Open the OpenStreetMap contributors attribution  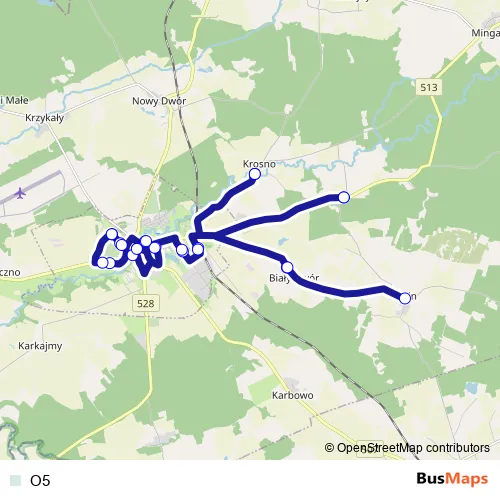(407, 448)
